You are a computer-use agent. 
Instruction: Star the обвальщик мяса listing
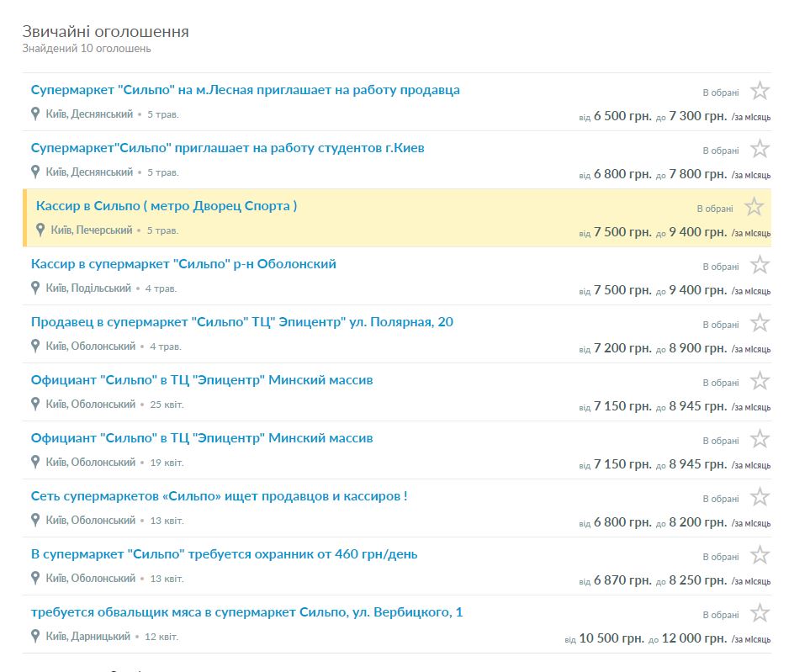coord(760,613)
